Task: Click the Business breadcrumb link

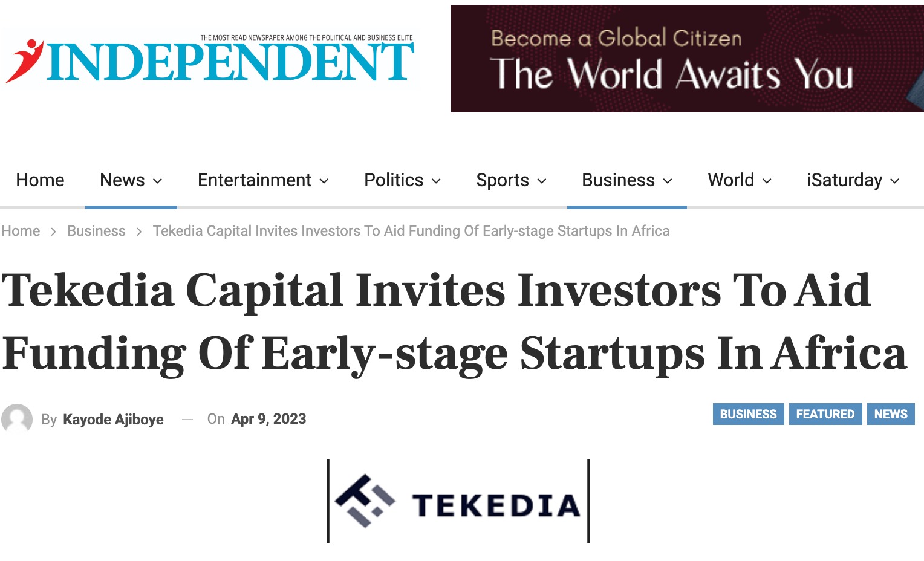Action: point(96,231)
